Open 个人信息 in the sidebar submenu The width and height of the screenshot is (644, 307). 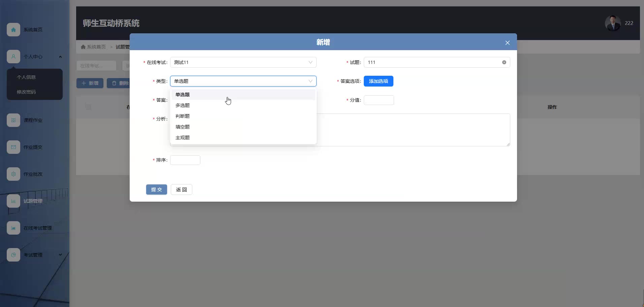pyautogui.click(x=26, y=77)
